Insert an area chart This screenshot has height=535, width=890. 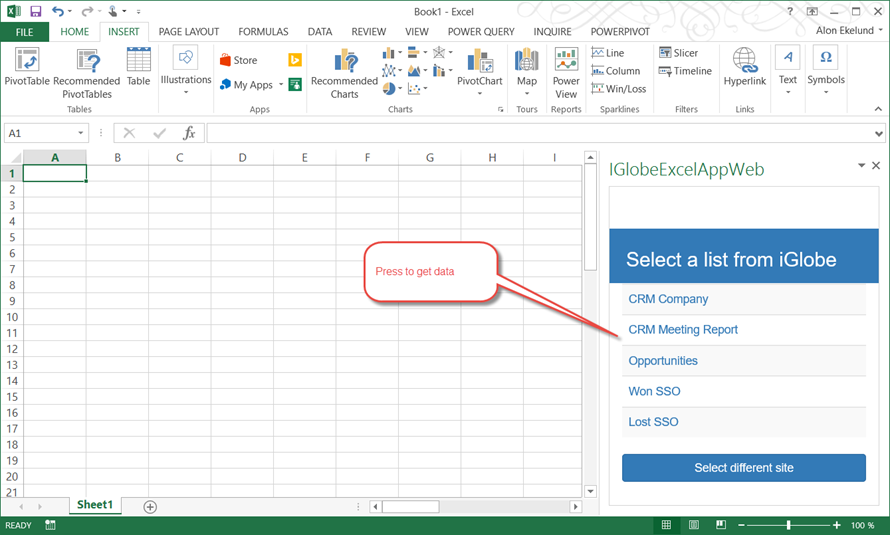pyautogui.click(x=417, y=71)
